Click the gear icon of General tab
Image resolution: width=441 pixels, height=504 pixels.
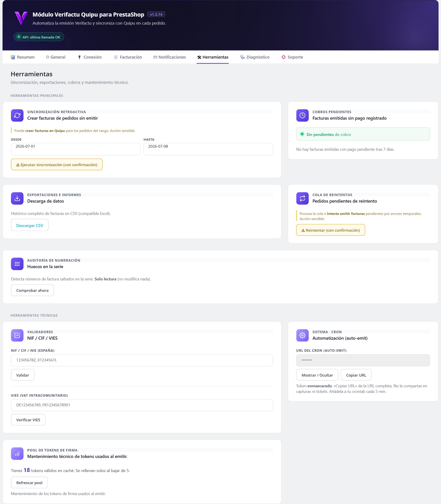coord(47,57)
